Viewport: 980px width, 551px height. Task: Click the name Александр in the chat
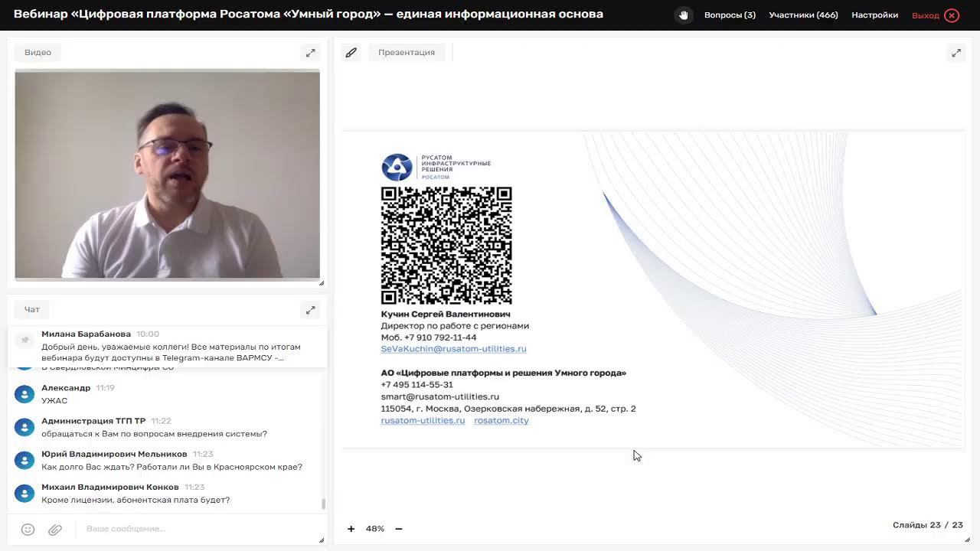click(x=66, y=388)
